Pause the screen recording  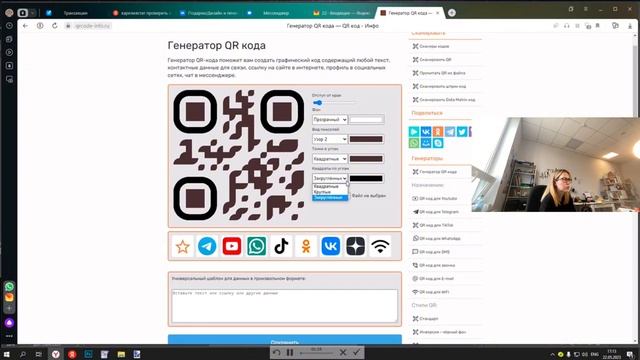290,352
